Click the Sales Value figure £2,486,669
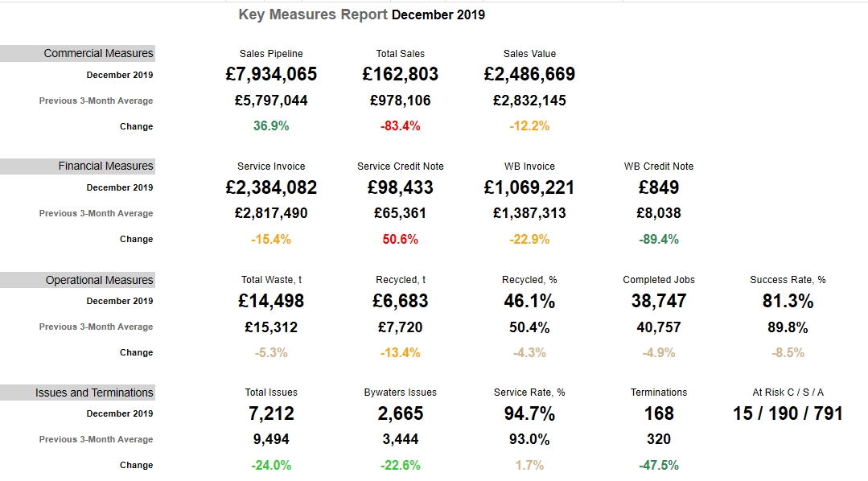The image size is (868, 481). 529,75
